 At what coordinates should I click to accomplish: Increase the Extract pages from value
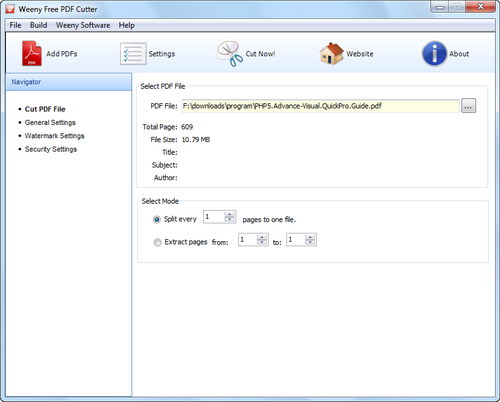tap(262, 237)
